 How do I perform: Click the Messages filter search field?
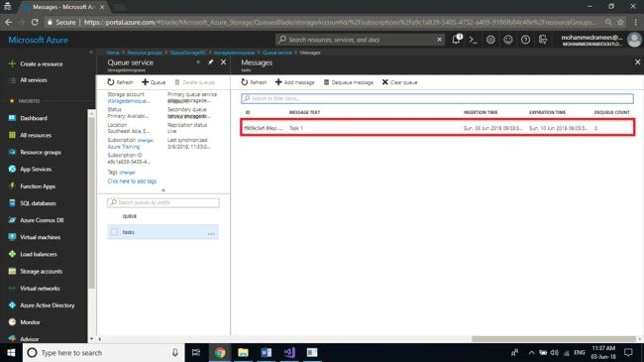(x=437, y=98)
